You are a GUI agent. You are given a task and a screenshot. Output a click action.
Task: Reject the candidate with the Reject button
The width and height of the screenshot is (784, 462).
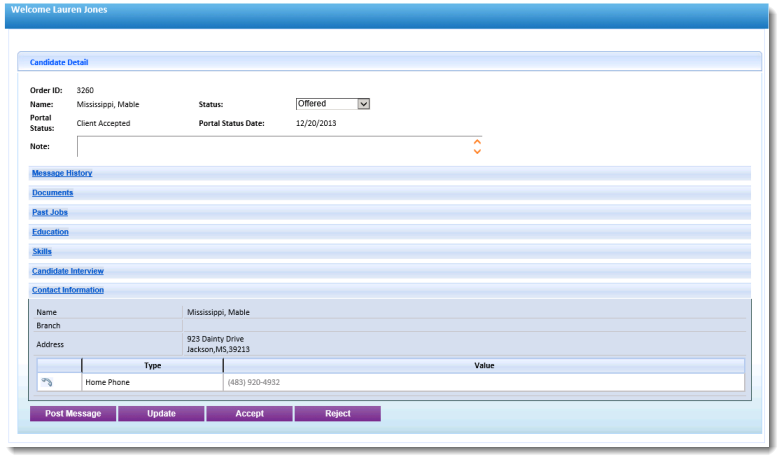pyautogui.click(x=337, y=414)
